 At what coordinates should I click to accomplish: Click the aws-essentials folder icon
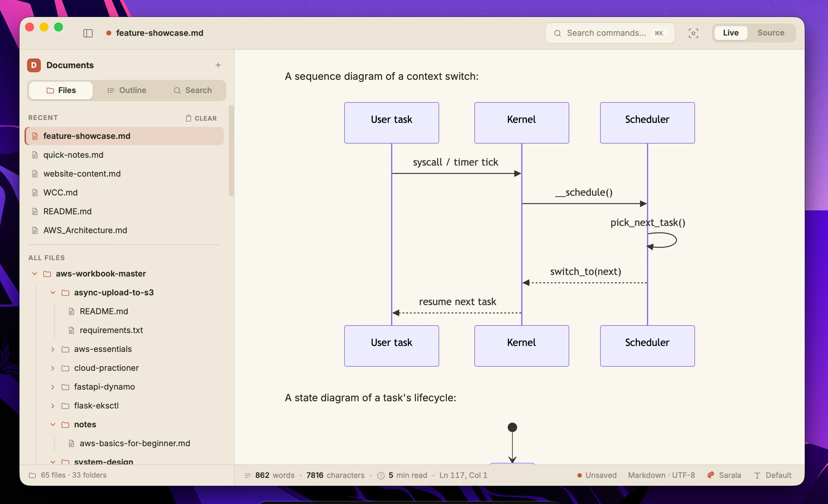pos(65,349)
